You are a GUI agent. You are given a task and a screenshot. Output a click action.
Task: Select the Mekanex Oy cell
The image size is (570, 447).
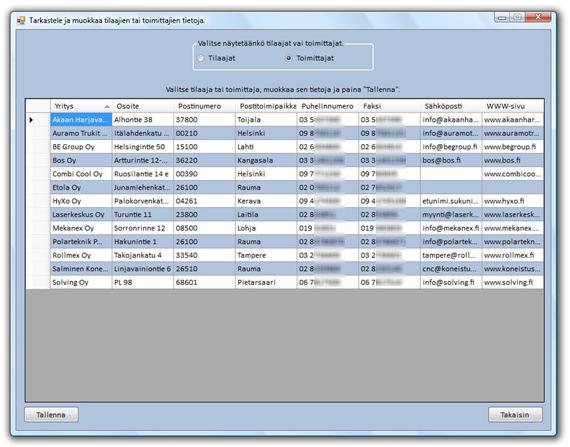tap(81, 228)
